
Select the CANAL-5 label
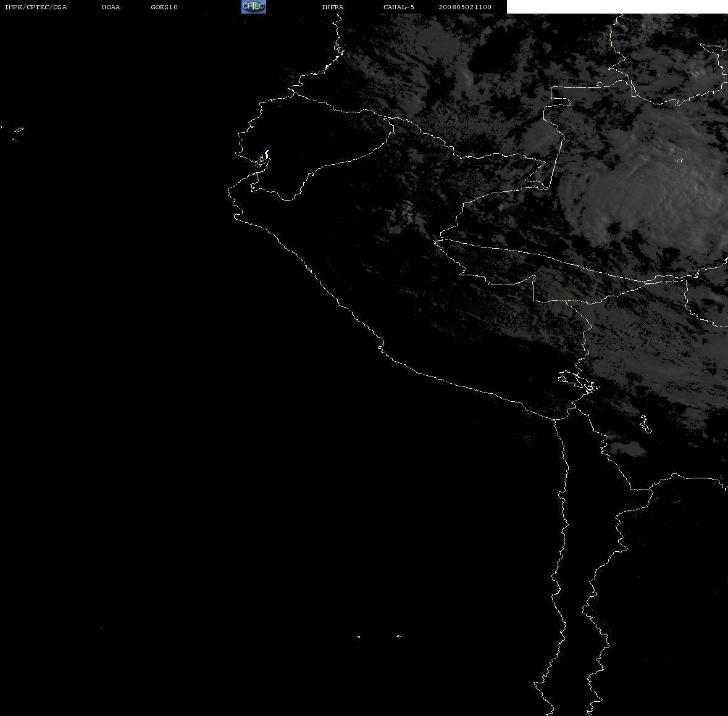tap(399, 7)
